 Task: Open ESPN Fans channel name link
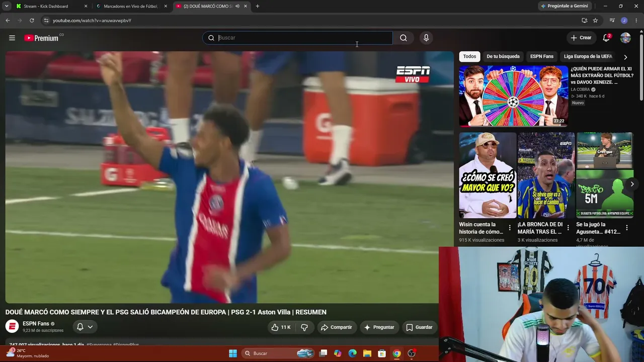click(36, 324)
